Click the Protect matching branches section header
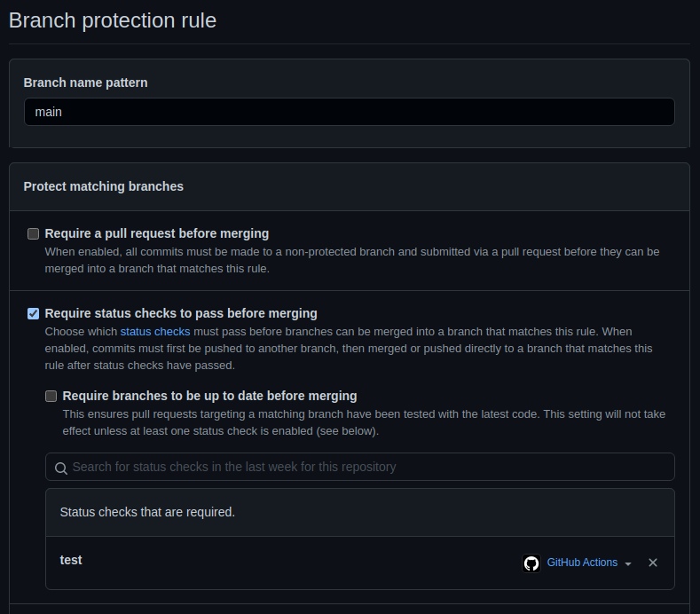This screenshot has height=614, width=700. 103,186
